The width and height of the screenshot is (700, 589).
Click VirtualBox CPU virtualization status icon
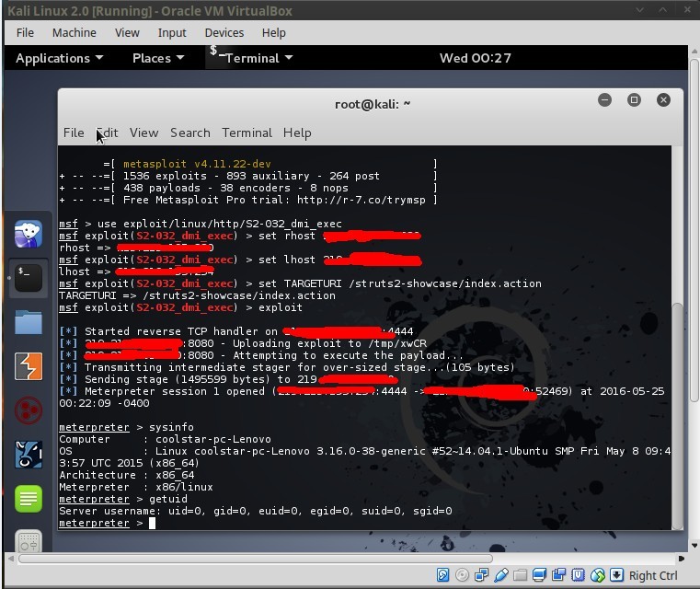[579, 575]
